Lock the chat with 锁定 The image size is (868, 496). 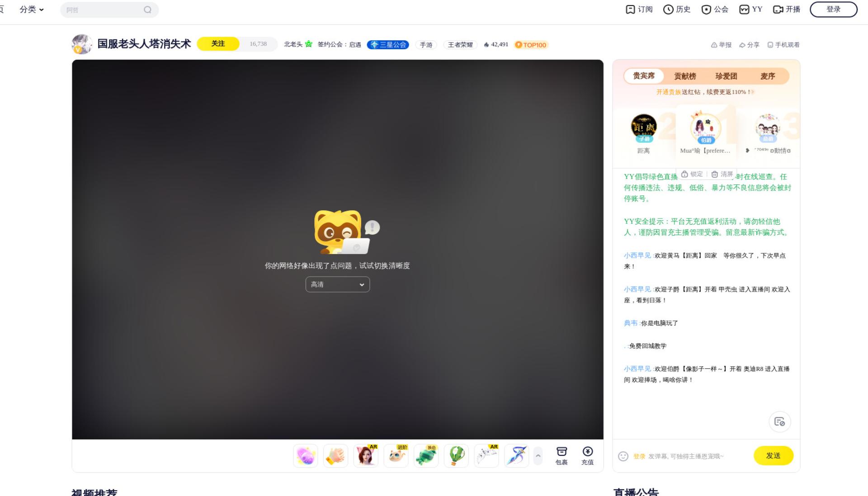[x=692, y=174]
